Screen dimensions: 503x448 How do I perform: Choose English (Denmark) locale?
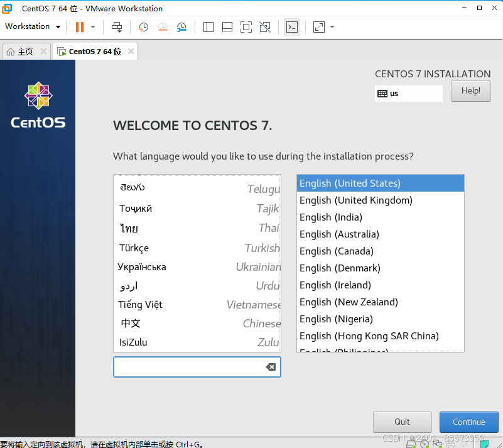[381, 268]
